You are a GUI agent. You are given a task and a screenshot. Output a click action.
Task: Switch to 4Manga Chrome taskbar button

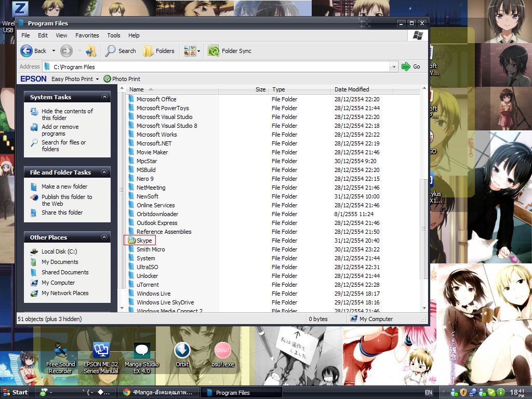[159, 392]
